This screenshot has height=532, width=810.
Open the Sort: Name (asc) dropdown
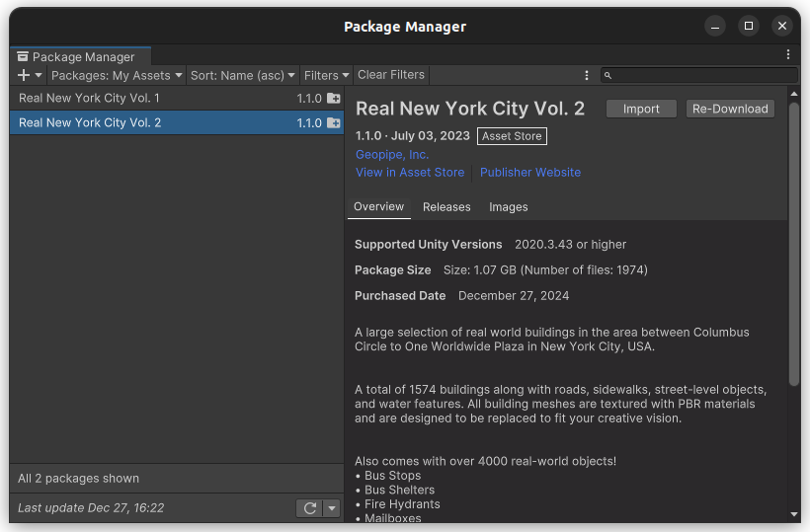242,75
